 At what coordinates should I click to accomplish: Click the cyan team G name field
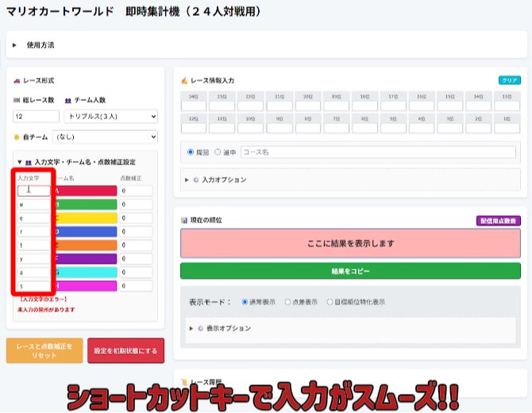tap(86, 272)
